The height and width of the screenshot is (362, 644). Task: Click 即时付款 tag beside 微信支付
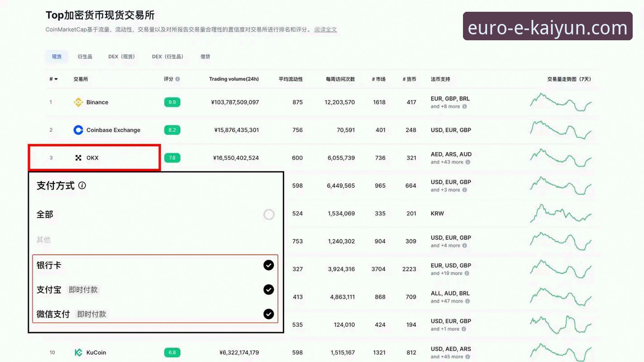(91, 314)
